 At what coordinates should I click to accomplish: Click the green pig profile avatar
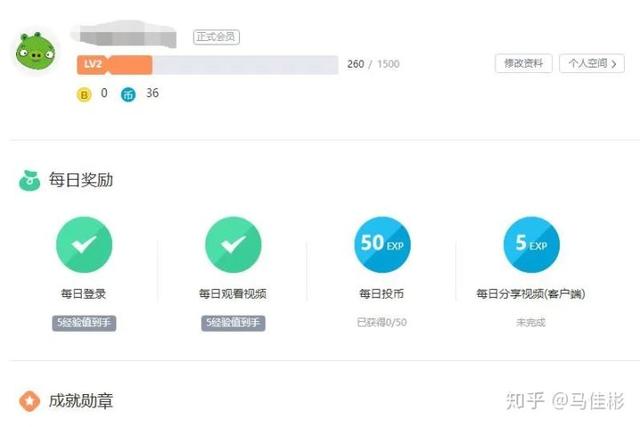click(x=35, y=52)
